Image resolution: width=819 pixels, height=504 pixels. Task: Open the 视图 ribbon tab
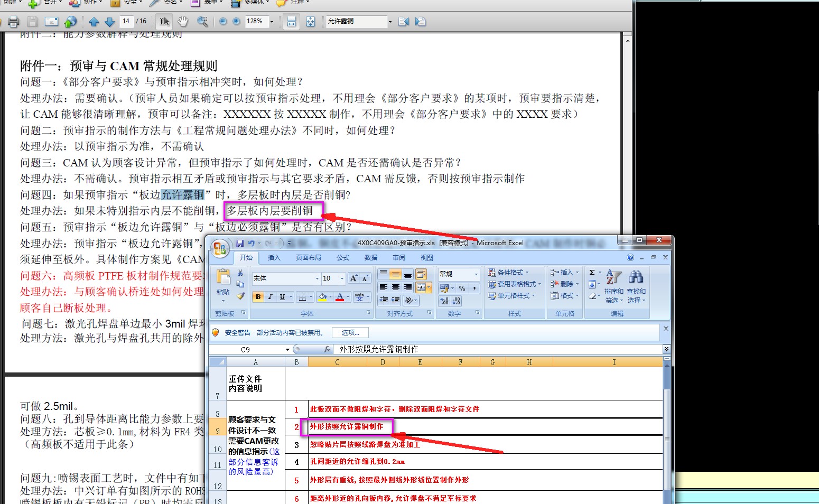[427, 258]
